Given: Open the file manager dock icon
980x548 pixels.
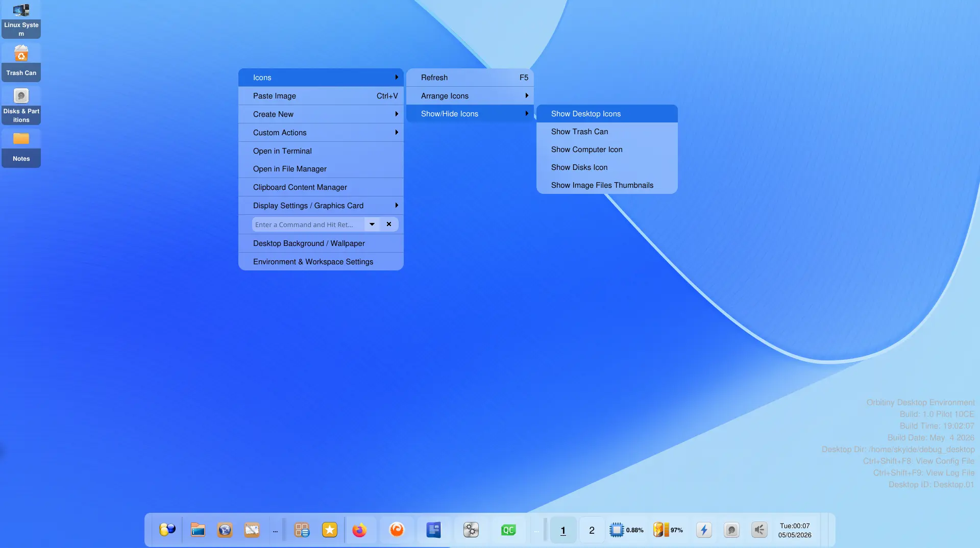Looking at the screenshot, I should [x=198, y=530].
